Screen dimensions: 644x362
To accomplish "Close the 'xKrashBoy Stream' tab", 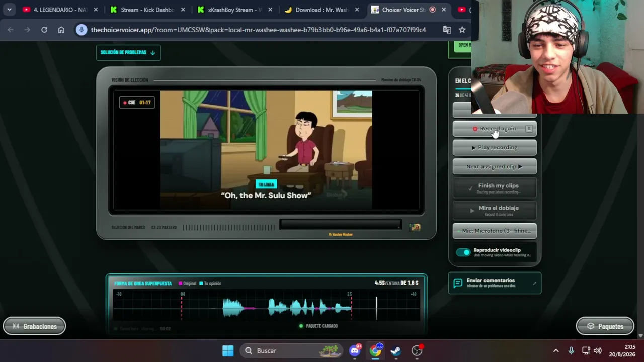I will (x=270, y=10).
